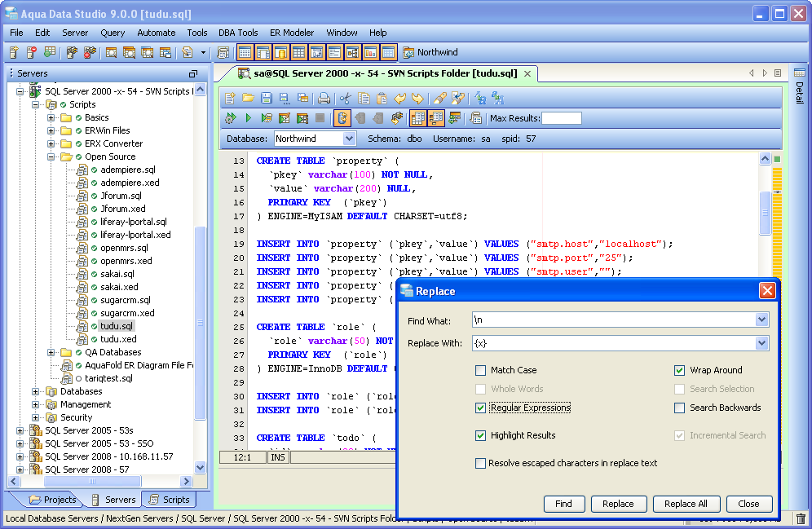Click the Save script disk icon

[266, 99]
